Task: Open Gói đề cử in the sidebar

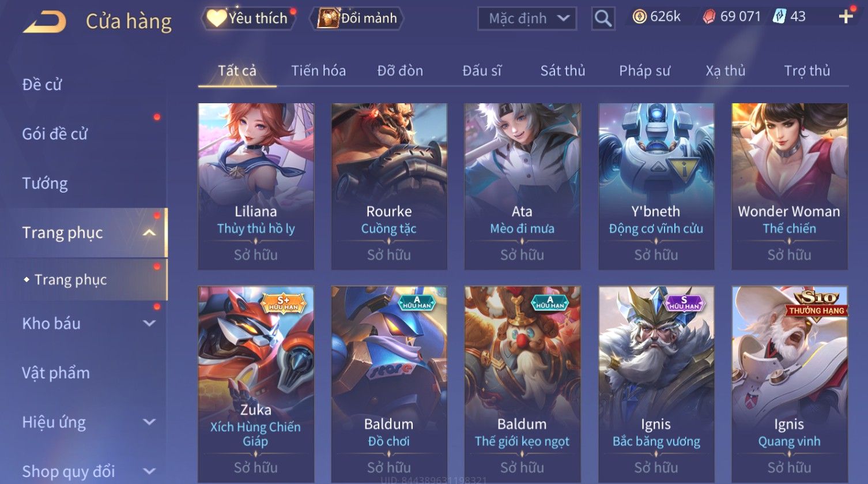Action: tap(55, 134)
